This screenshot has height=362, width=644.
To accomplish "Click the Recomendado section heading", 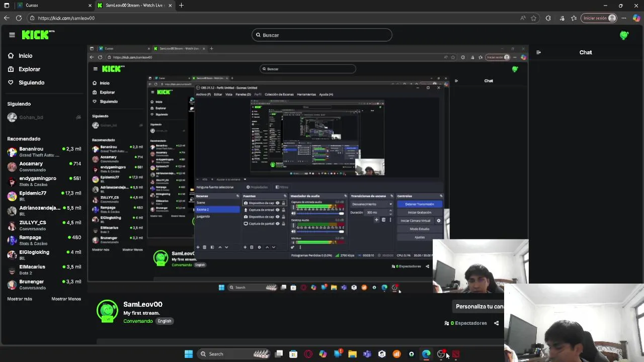I will pyautogui.click(x=24, y=139).
